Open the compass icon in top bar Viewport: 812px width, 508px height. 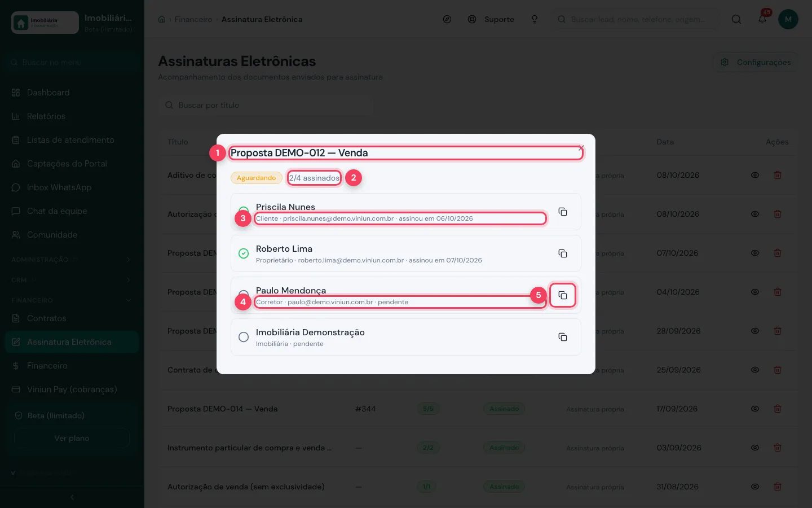pos(447,19)
